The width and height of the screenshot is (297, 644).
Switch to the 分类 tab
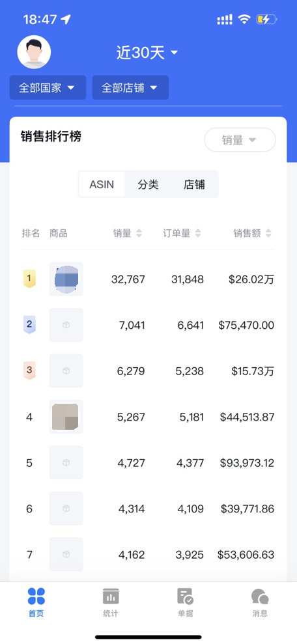coord(148,184)
